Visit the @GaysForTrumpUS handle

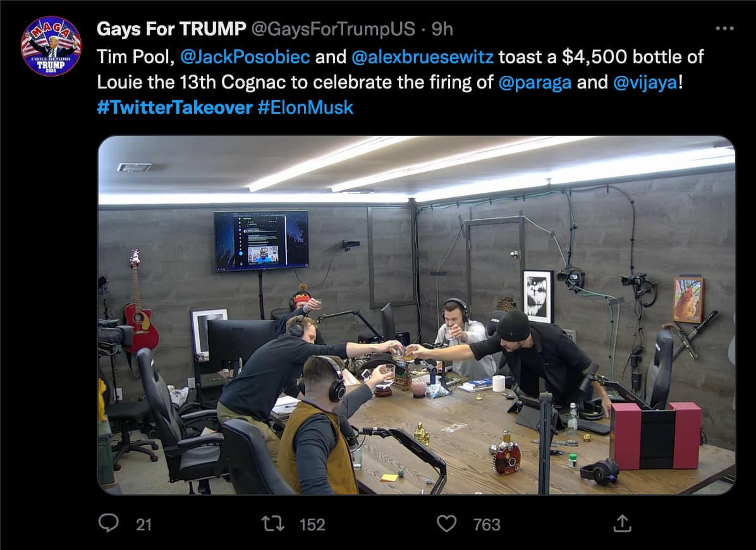tap(333, 29)
